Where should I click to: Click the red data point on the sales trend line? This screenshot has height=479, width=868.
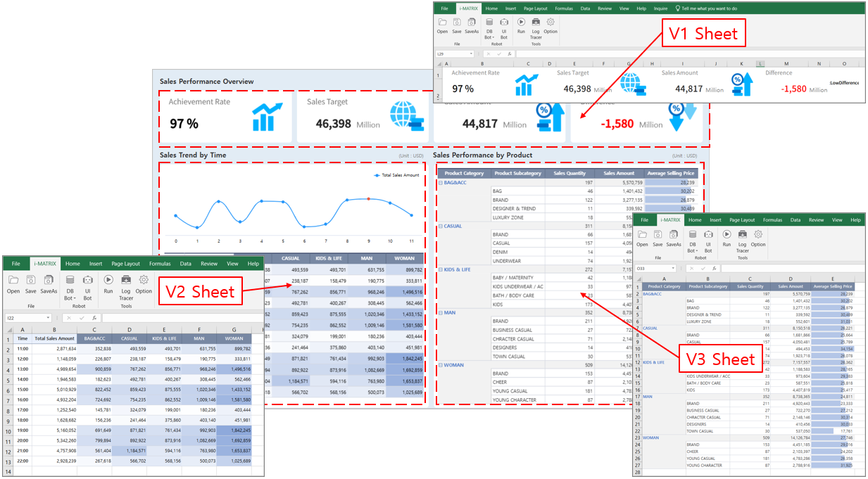(x=368, y=199)
